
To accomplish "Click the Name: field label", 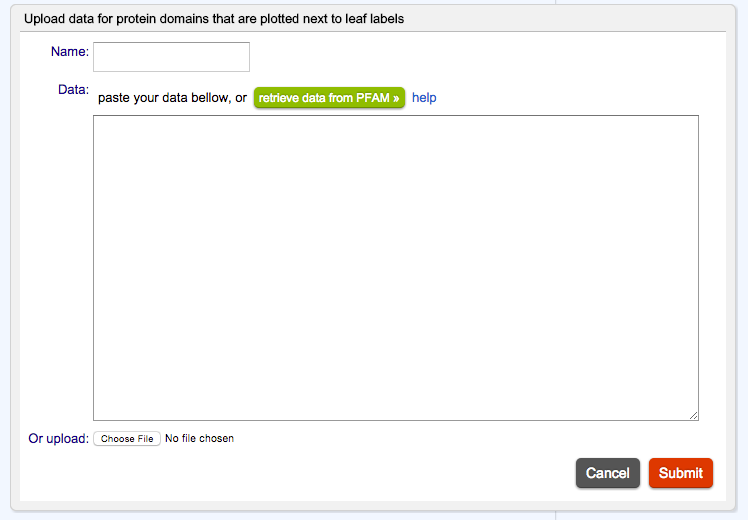I will 70,51.
